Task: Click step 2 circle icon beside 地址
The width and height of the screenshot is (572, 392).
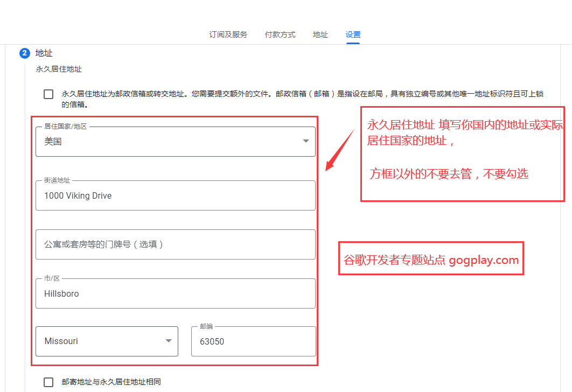Action: pyautogui.click(x=24, y=53)
